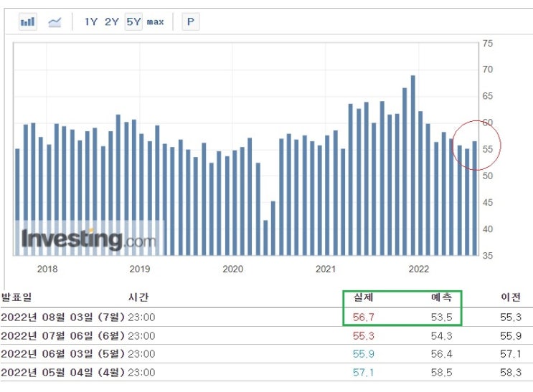Click the 이전 column header
This screenshot has height=392, width=533.
click(x=511, y=297)
